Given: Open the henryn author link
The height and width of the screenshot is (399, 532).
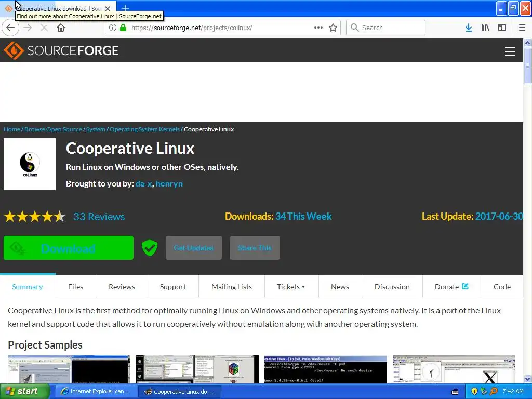Looking at the screenshot, I should click(x=169, y=184).
